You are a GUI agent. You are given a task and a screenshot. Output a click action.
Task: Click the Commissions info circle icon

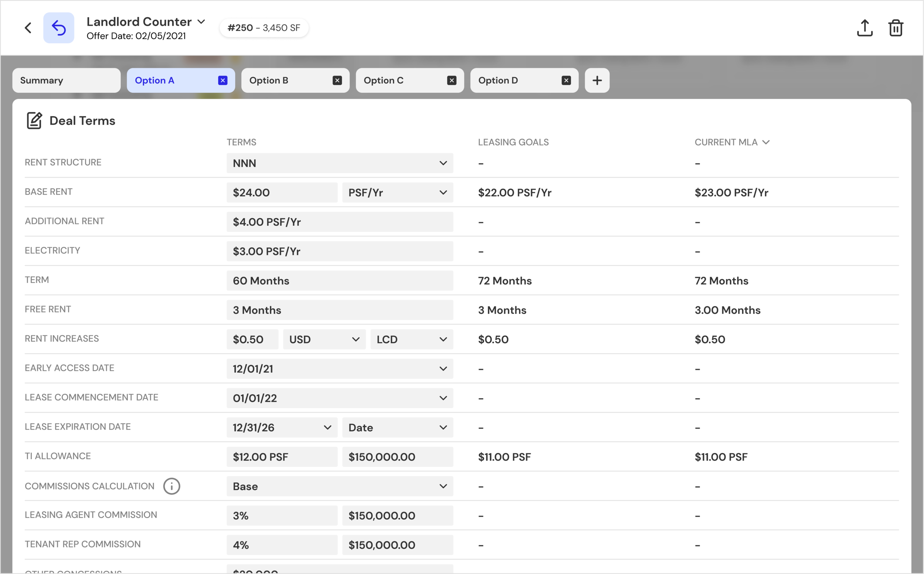pyautogui.click(x=171, y=486)
